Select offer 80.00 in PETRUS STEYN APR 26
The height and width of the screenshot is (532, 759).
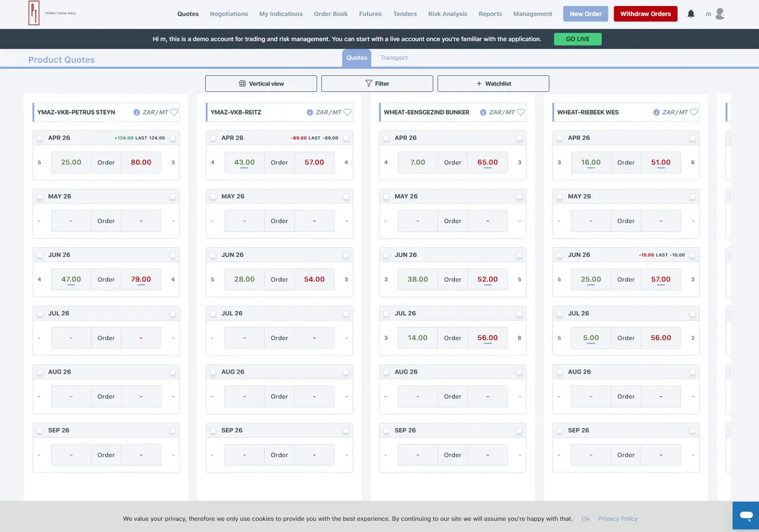coord(141,163)
